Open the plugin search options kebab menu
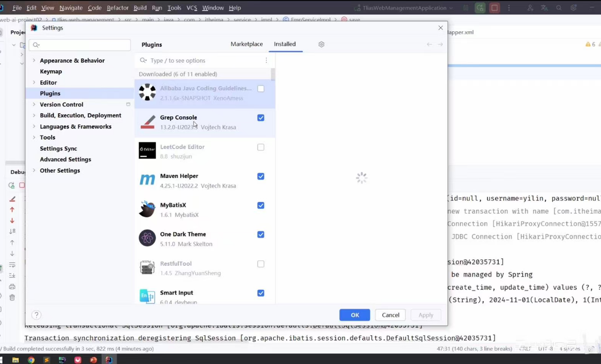The image size is (601, 364). pyautogui.click(x=266, y=61)
